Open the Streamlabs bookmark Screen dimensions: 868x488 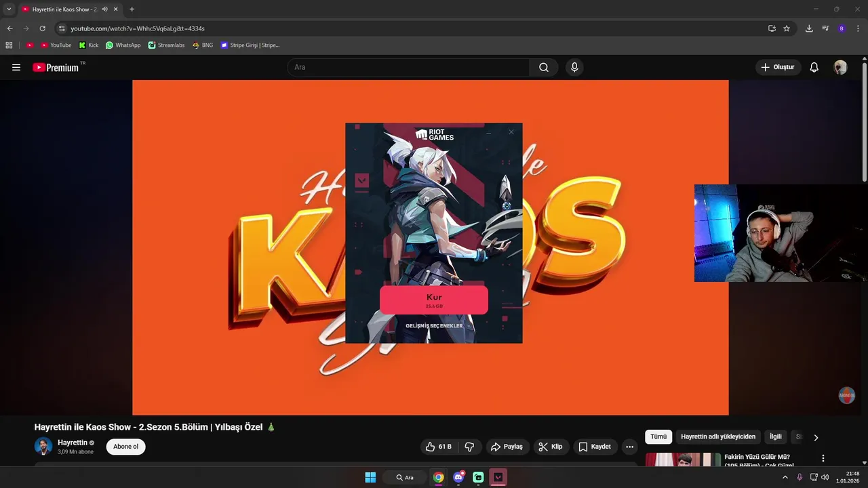[x=166, y=45]
